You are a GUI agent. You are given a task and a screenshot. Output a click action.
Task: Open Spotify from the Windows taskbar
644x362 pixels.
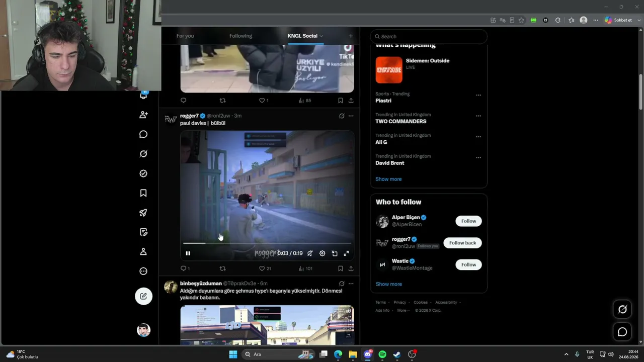point(382,354)
